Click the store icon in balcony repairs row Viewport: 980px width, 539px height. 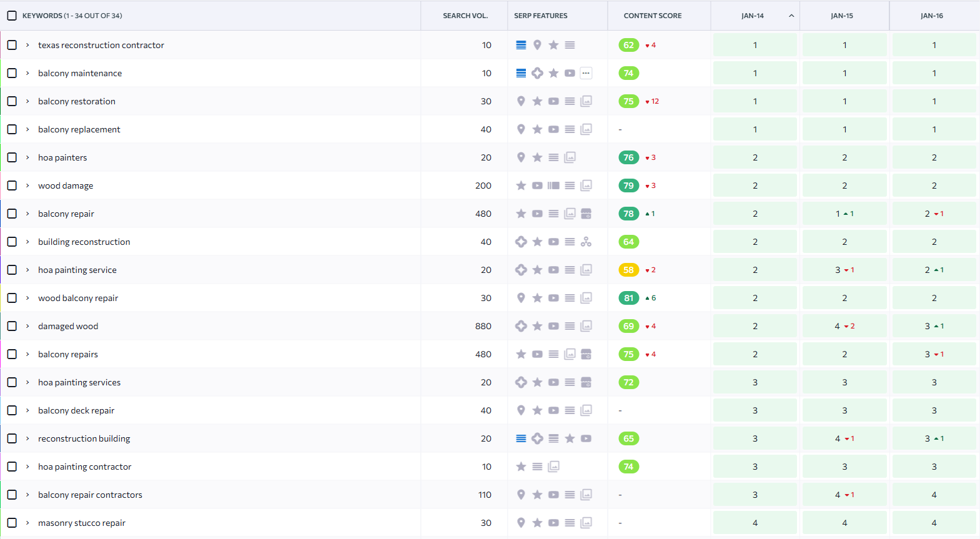pyautogui.click(x=586, y=354)
